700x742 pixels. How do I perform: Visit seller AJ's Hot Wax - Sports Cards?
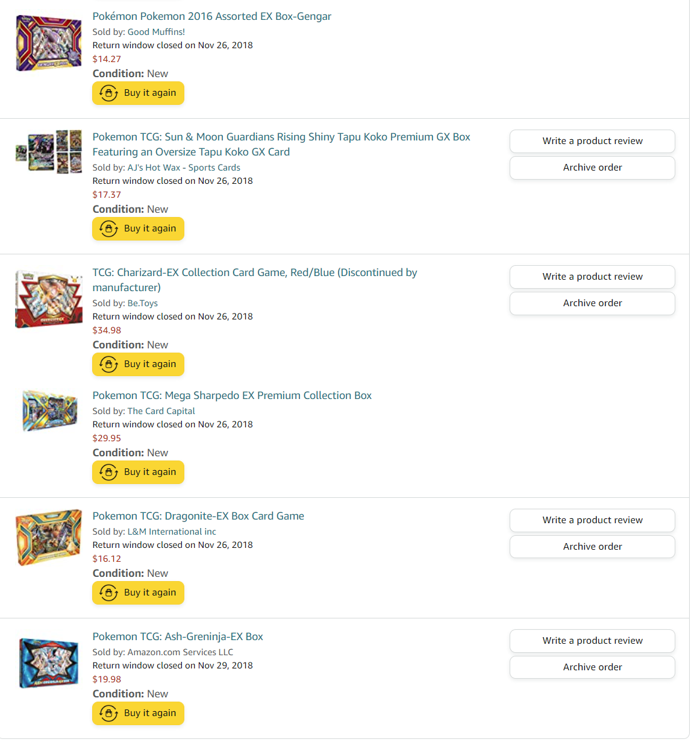tap(184, 168)
